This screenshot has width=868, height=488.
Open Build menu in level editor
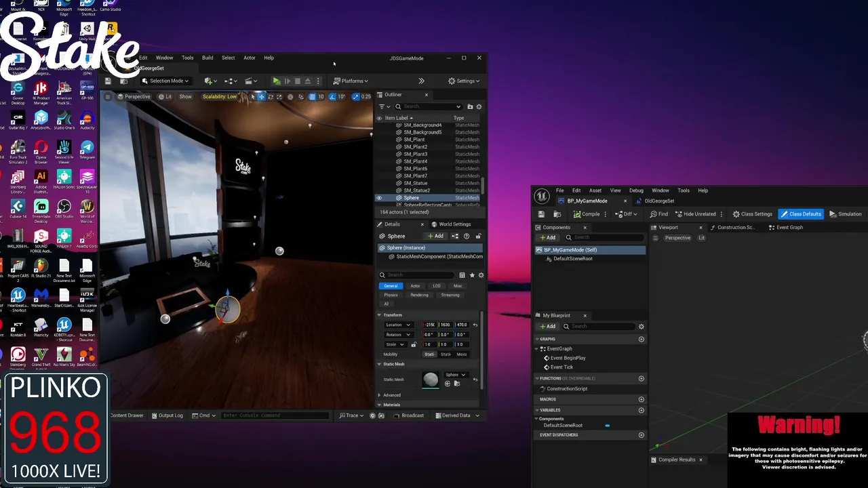208,58
